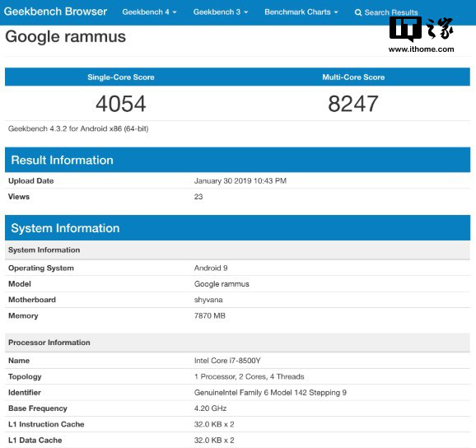
Task: Click the Search Results magnifier icon
Action: click(358, 12)
